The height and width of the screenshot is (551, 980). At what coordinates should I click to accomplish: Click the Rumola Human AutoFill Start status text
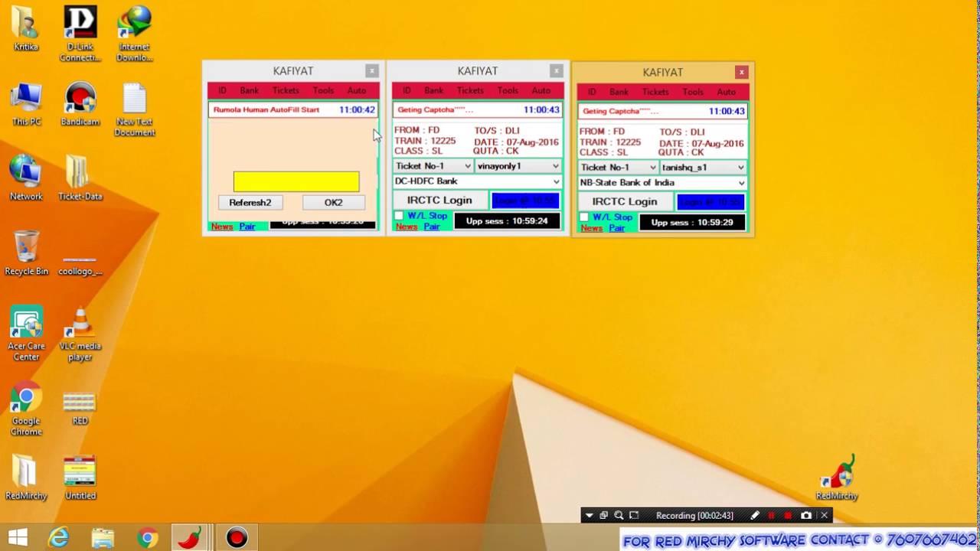point(266,109)
